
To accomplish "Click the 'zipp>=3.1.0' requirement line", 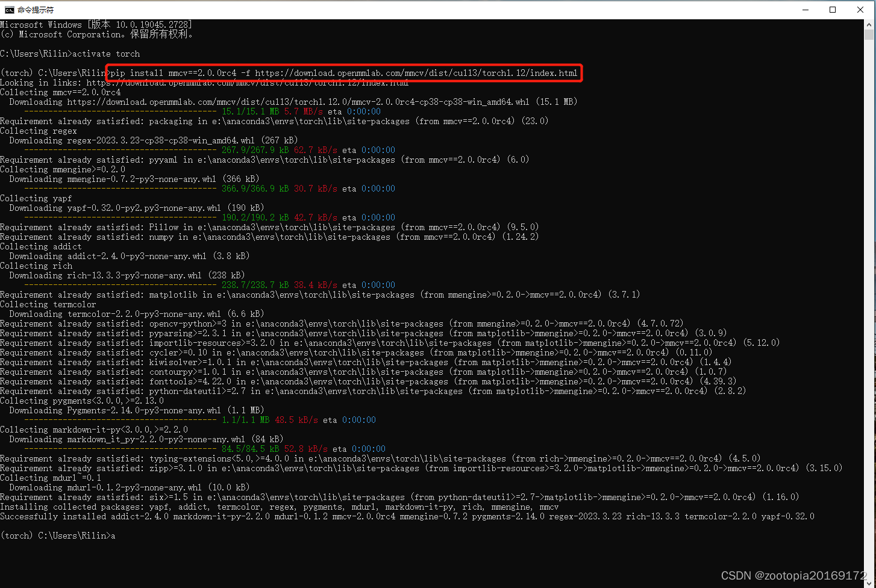I will (421, 468).
